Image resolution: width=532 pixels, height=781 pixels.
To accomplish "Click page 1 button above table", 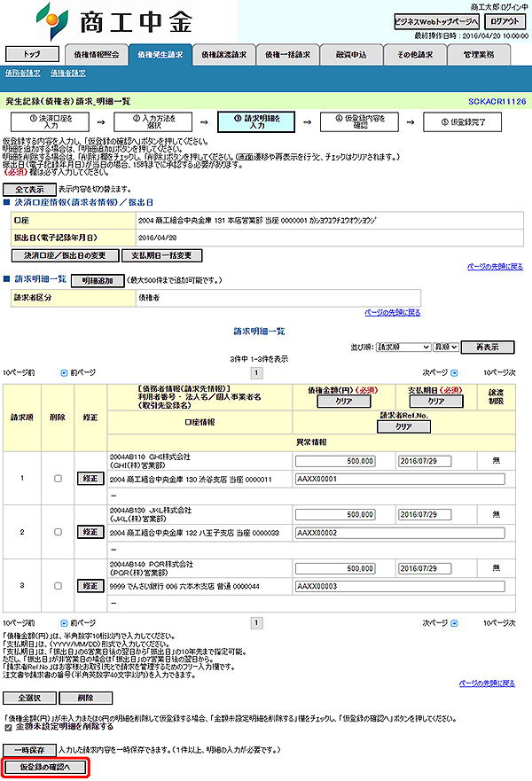I will pos(256,373).
